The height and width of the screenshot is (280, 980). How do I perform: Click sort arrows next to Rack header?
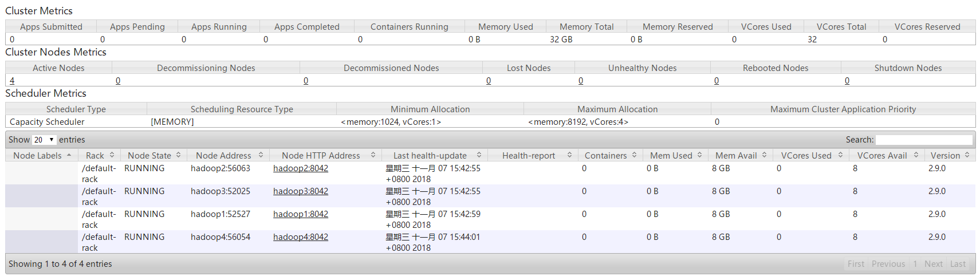[x=112, y=155]
